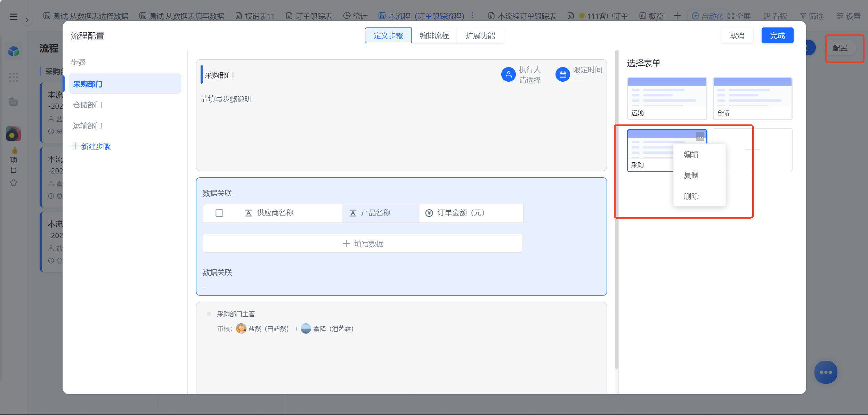The image size is (868, 415).
Task: Open the 筛选 filter options
Action: click(x=812, y=16)
